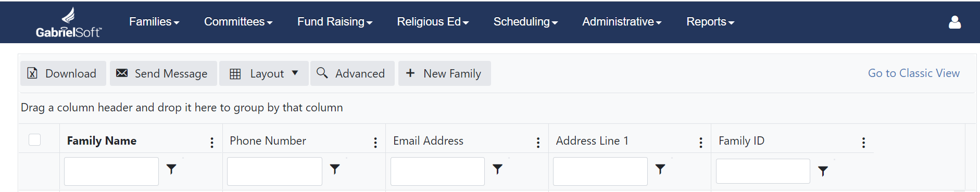The image size is (980, 192).
Task: Focus the Phone Number filter input field
Action: tap(274, 171)
